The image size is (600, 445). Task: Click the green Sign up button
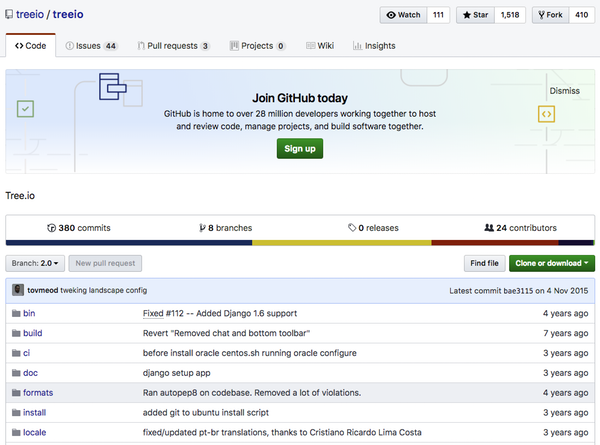300,148
